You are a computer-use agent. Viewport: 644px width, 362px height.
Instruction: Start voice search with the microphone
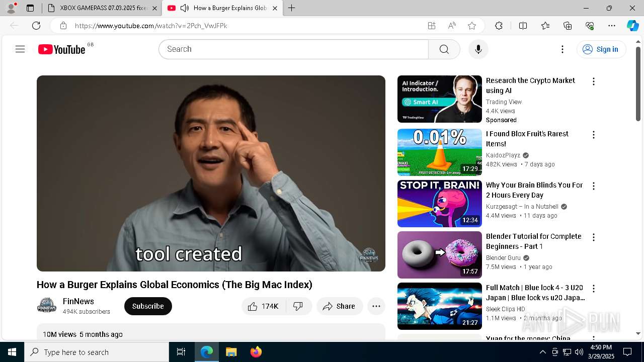(478, 49)
